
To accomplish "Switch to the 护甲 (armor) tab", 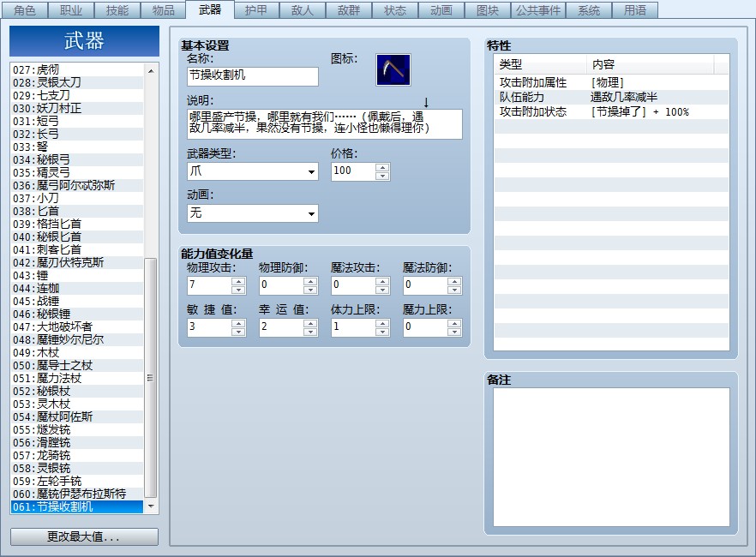I will (x=256, y=10).
